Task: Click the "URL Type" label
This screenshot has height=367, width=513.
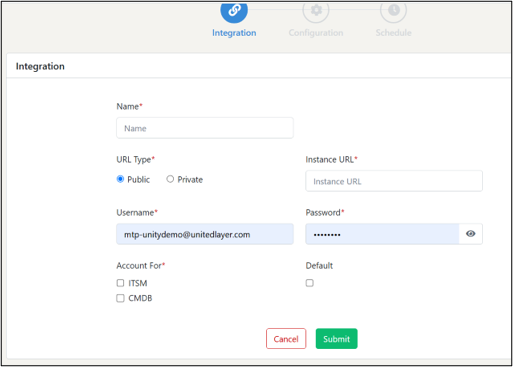Action: click(x=135, y=160)
